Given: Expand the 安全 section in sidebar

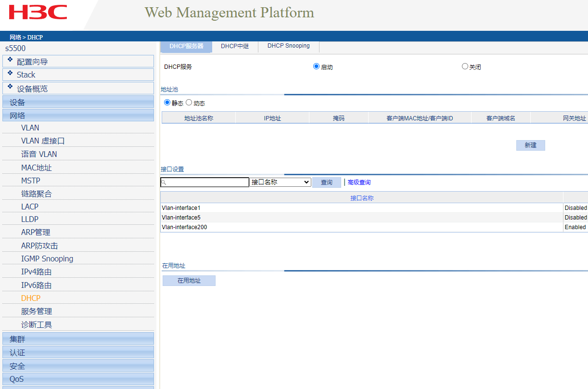Looking at the screenshot, I should point(78,366).
